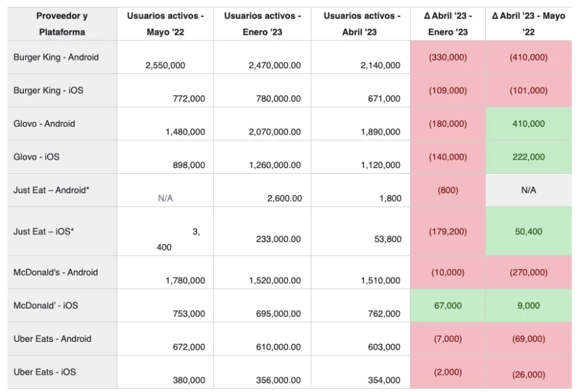Click the gray N/A cell in last column
This screenshot has width=580, height=392.
[x=528, y=191]
